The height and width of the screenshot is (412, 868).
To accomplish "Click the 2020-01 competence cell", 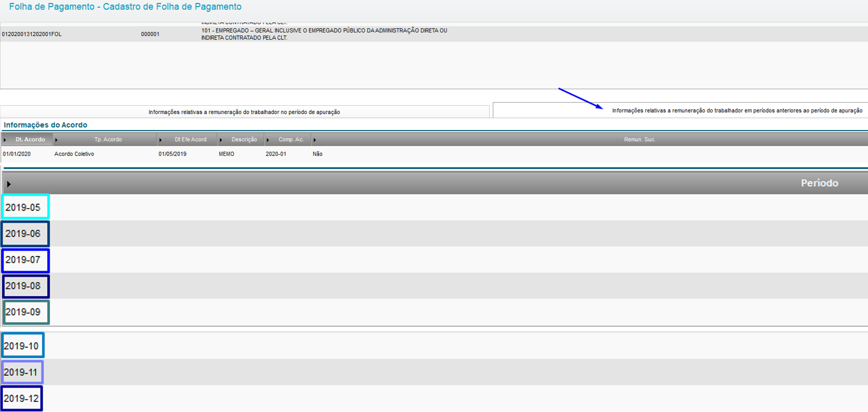I will [276, 154].
